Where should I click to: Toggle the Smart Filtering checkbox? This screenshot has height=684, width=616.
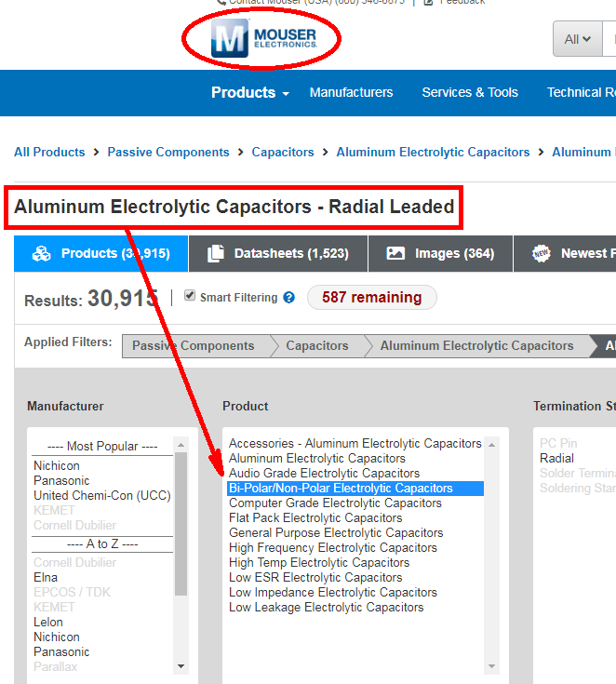click(189, 296)
